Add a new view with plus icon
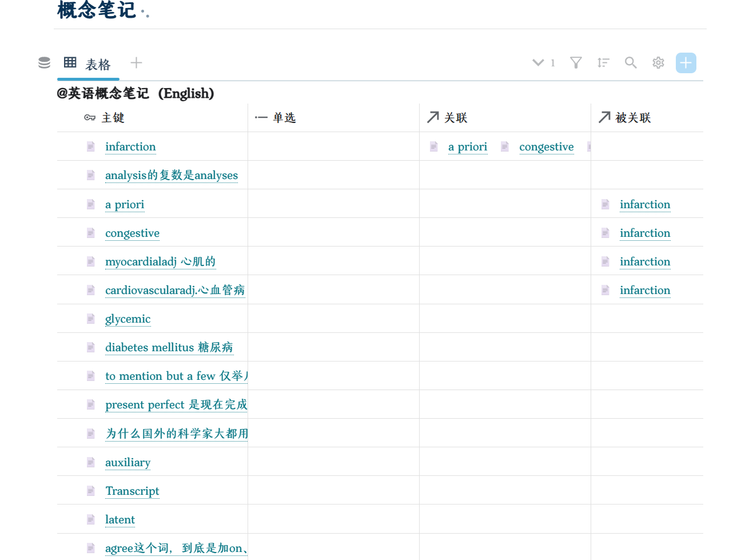The height and width of the screenshot is (560, 745). tap(136, 63)
